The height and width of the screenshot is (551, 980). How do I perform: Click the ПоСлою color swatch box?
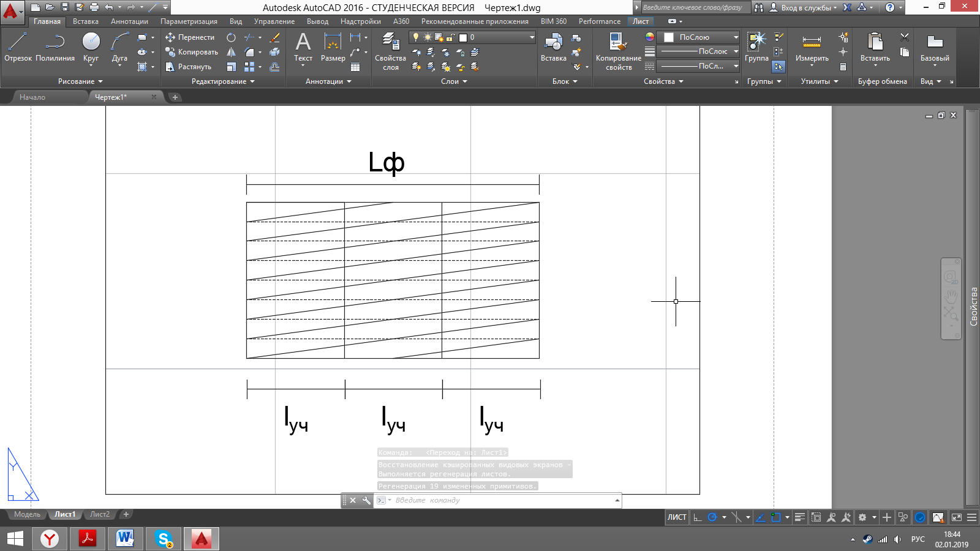click(x=669, y=37)
